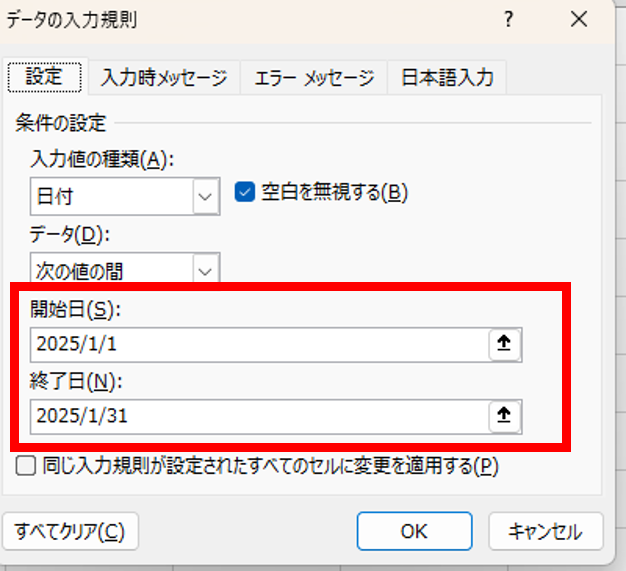Open the エラー メッセージ tab
Screen dimensions: 626x571
314,77
